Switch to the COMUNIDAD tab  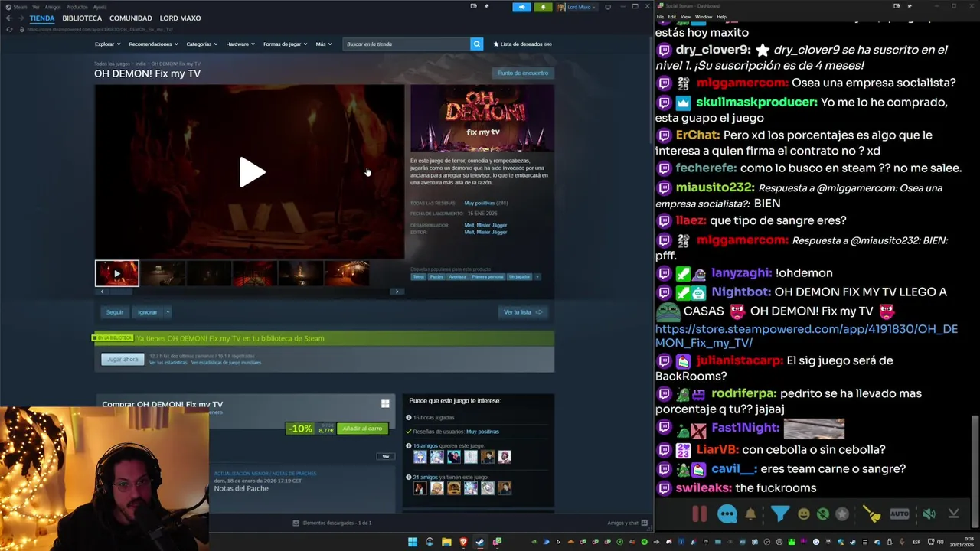(130, 18)
